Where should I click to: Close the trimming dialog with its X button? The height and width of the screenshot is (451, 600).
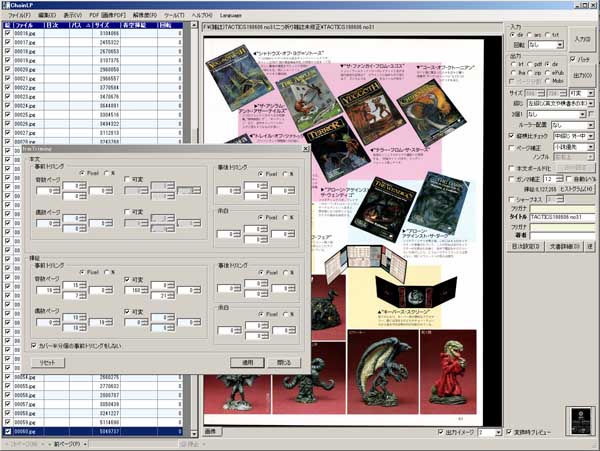click(x=305, y=148)
